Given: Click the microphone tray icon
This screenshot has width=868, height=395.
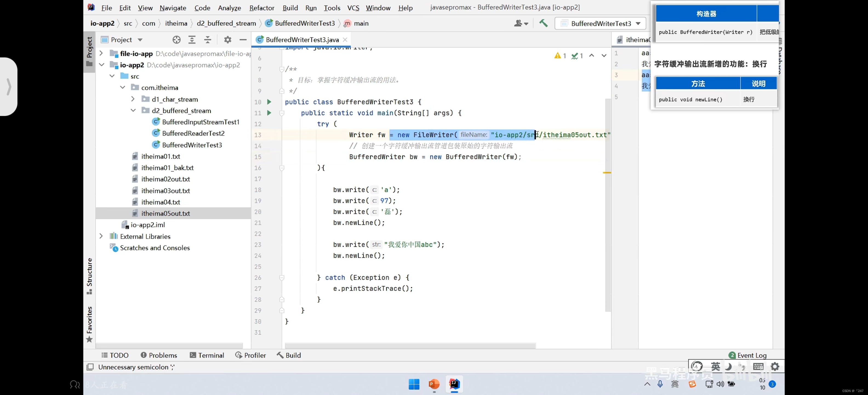Looking at the screenshot, I should [660, 384].
